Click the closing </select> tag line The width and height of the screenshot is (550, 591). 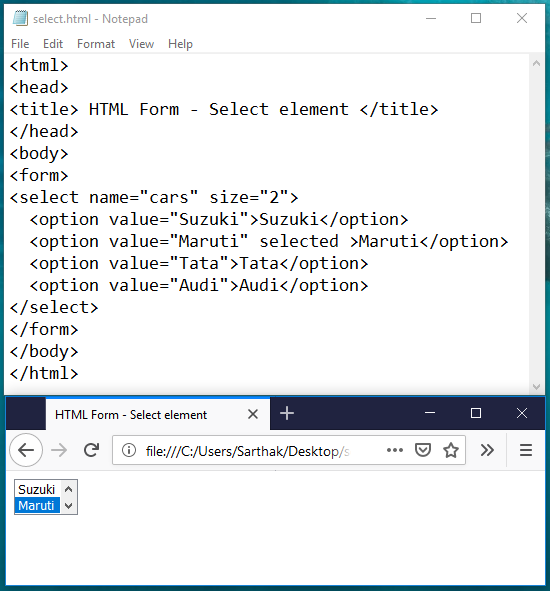(x=54, y=308)
